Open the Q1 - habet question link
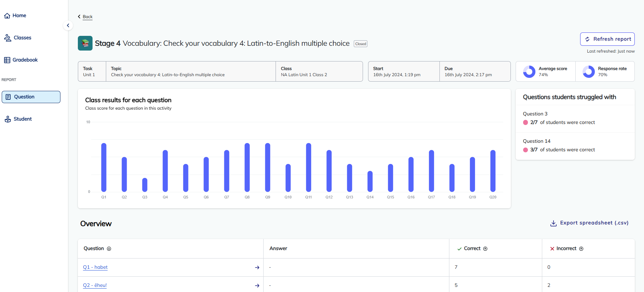Screen dimensions: 644x292 pos(95,267)
